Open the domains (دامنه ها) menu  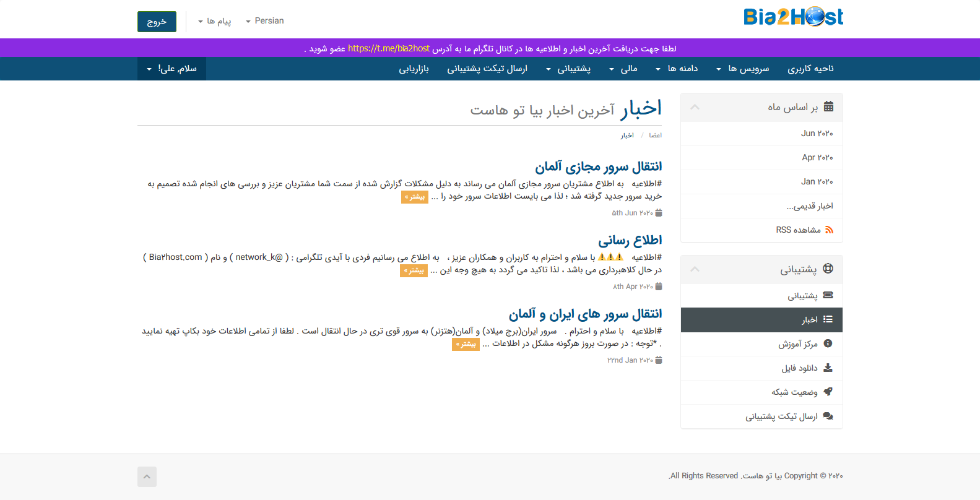click(677, 69)
